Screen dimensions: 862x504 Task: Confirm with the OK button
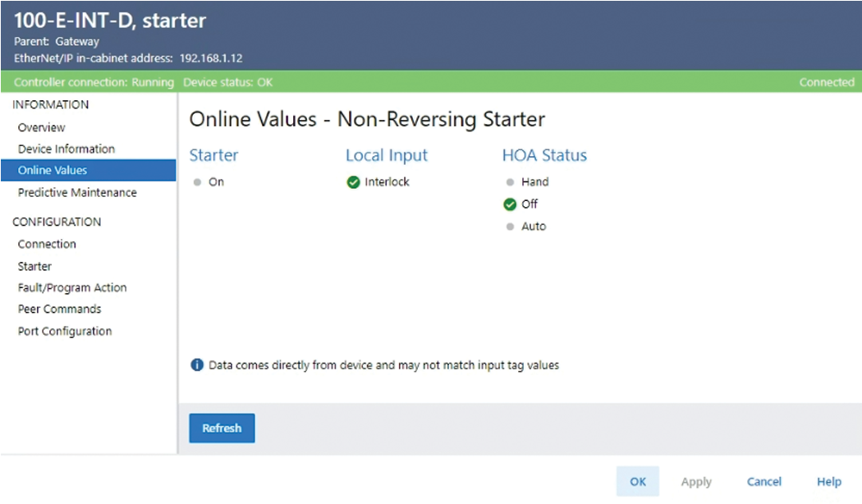coord(638,482)
